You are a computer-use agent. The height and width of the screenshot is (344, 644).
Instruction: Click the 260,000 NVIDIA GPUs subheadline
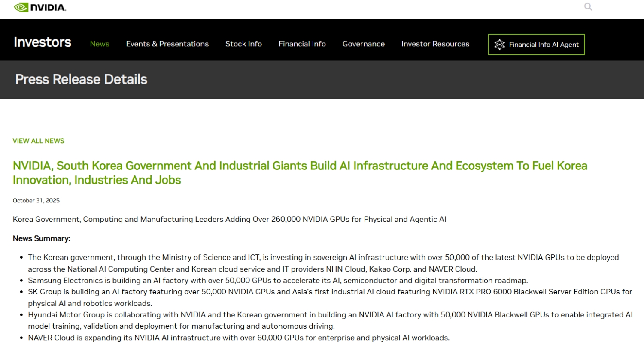(x=229, y=220)
